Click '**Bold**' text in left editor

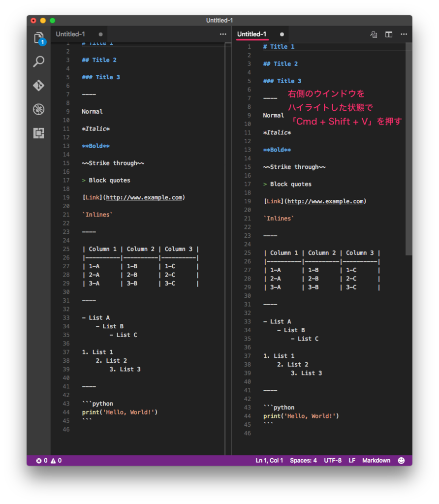(96, 146)
